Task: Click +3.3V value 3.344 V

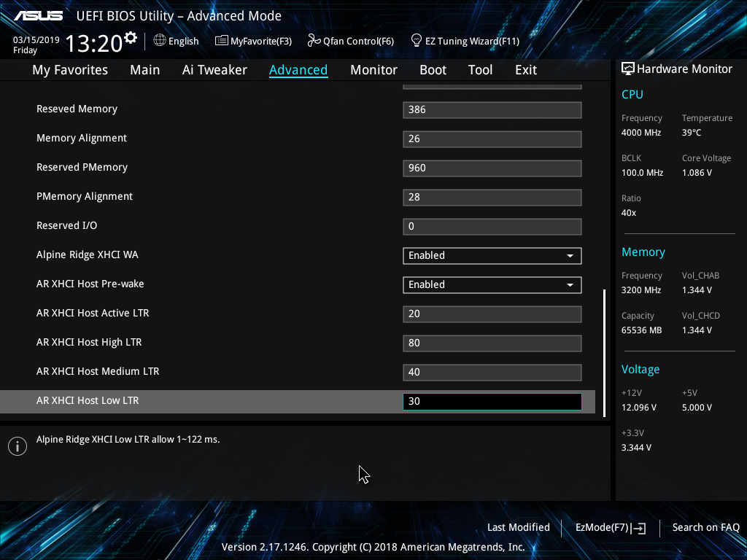Action: coord(636,448)
